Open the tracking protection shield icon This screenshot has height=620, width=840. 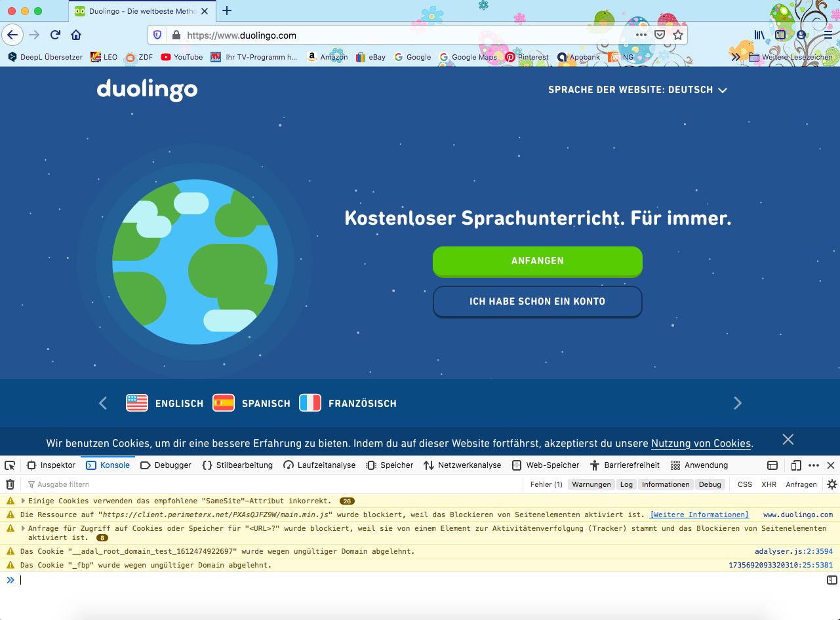click(x=157, y=35)
